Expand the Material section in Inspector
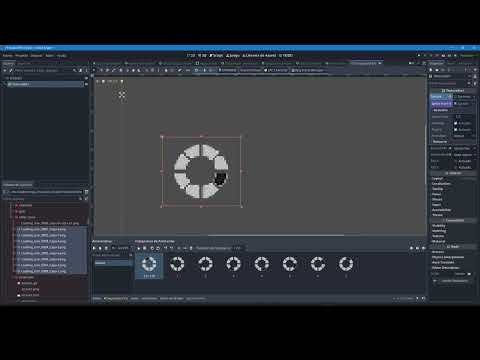This screenshot has height=360, width=480. coord(439,241)
